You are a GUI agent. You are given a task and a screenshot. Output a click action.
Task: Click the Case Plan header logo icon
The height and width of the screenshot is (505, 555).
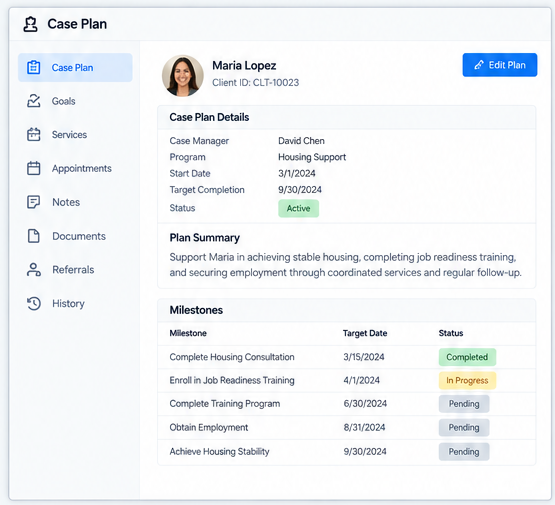point(30,24)
